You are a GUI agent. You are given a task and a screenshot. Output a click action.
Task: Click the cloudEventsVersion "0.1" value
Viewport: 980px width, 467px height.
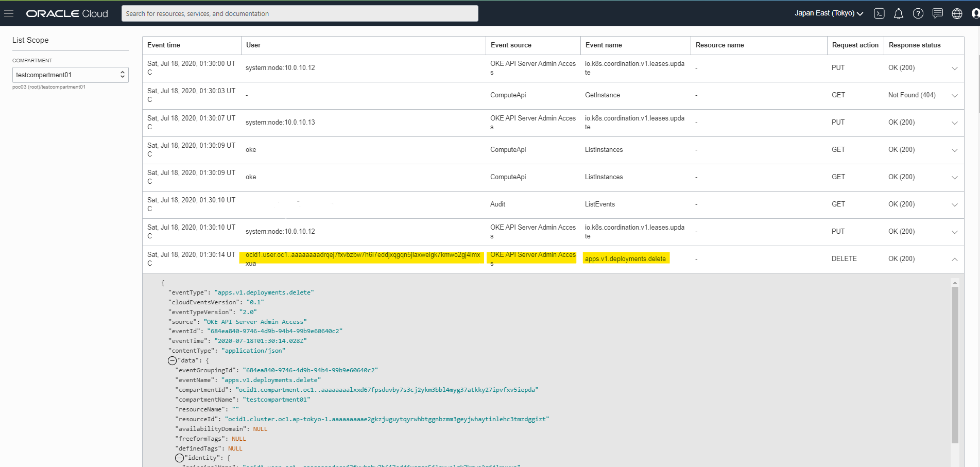pyautogui.click(x=255, y=302)
